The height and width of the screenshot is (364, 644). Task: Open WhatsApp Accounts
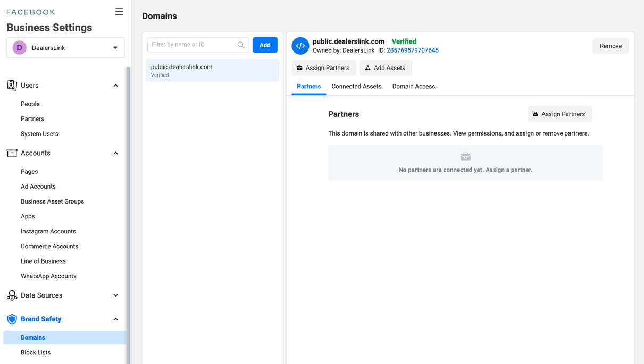(x=48, y=276)
